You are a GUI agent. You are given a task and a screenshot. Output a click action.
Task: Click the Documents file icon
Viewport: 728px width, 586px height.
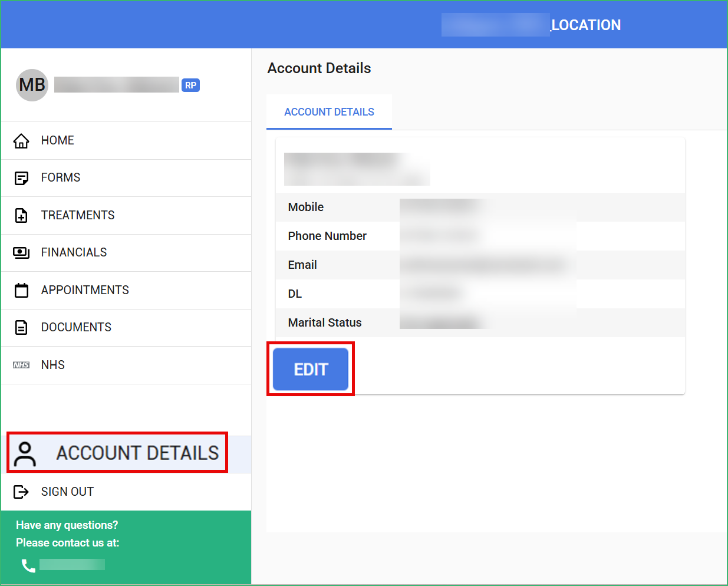[21, 328]
